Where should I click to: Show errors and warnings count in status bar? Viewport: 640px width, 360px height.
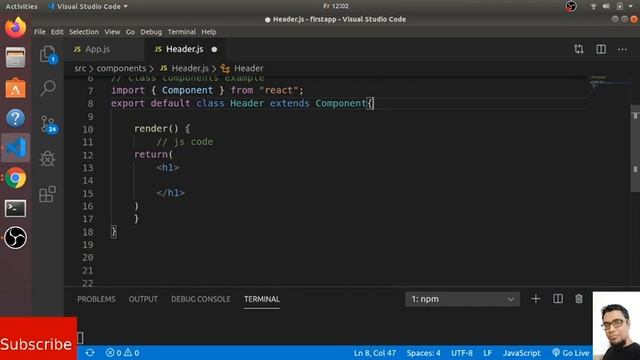122,353
